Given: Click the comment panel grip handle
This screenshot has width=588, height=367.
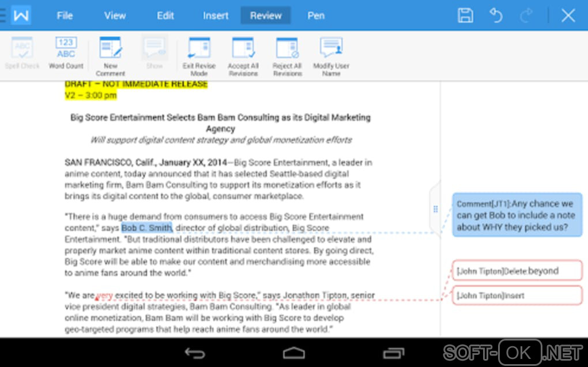Looking at the screenshot, I should click(x=435, y=209).
